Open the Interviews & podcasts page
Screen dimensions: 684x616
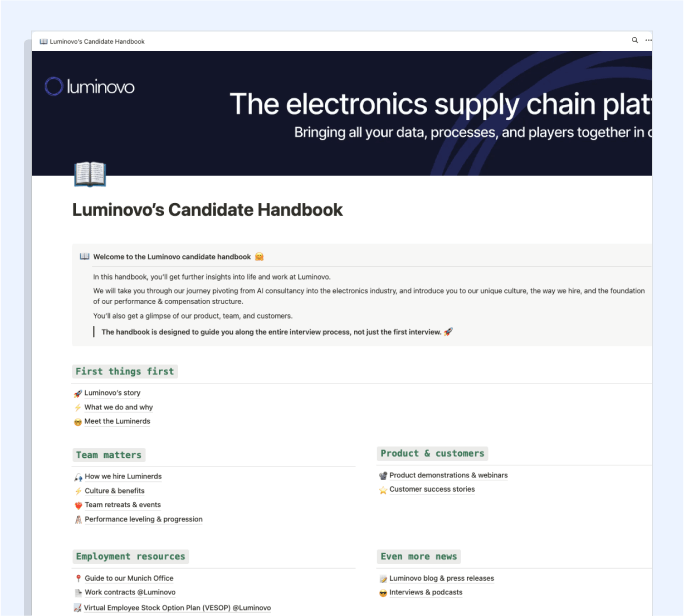pos(426,592)
